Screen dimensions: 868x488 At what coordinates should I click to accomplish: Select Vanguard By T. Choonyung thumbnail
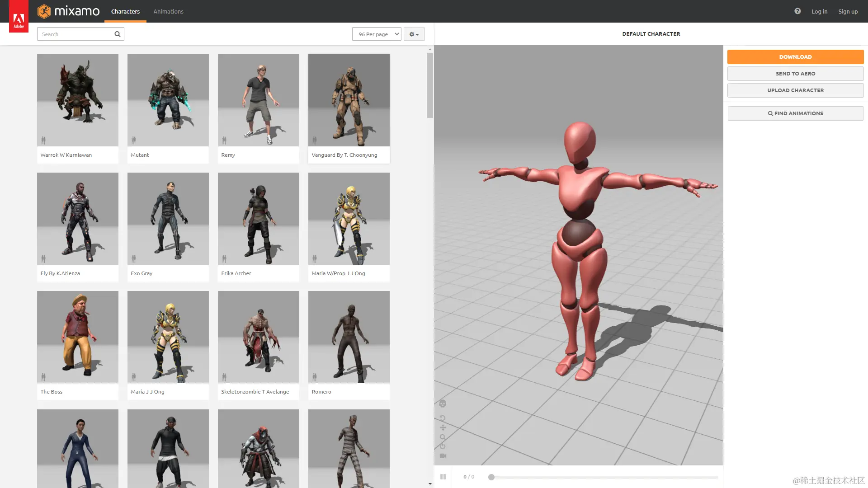click(x=349, y=100)
